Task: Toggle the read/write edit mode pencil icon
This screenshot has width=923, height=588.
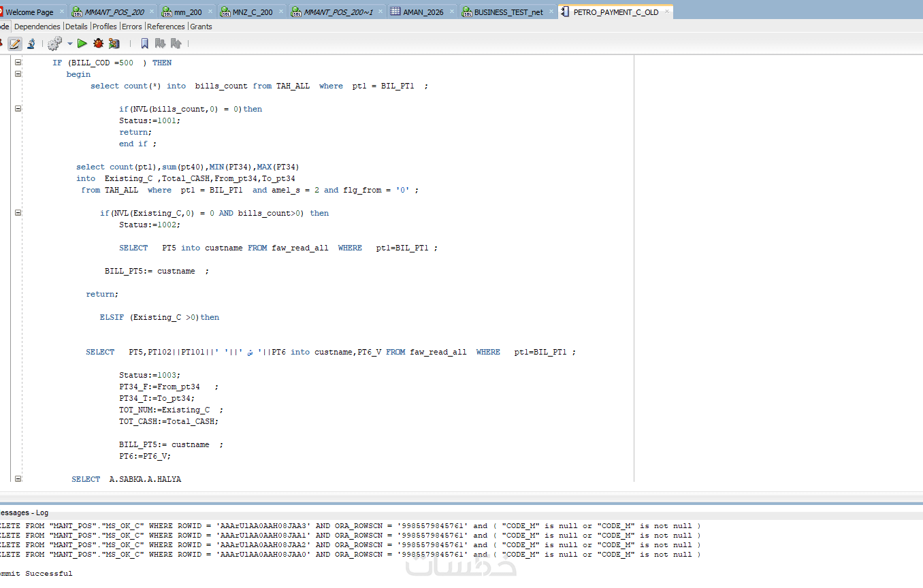Action: [x=15, y=44]
